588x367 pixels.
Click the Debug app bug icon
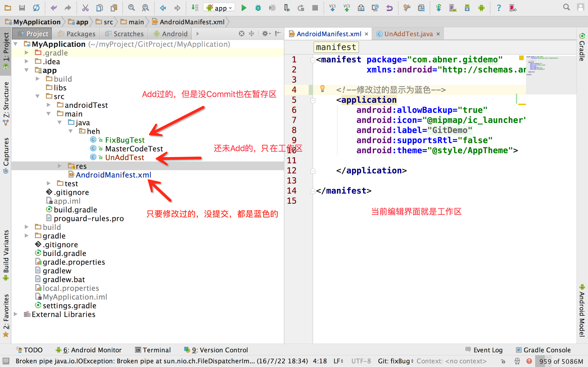258,8
